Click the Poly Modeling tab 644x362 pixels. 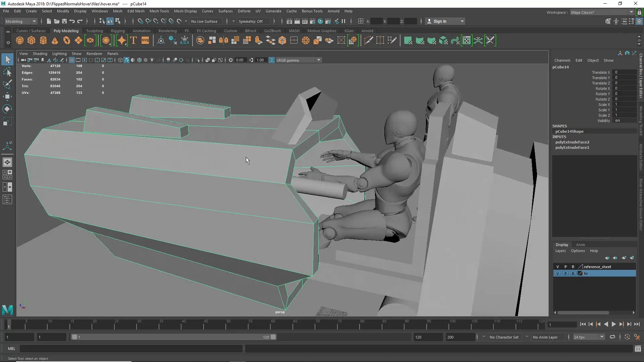click(65, 31)
